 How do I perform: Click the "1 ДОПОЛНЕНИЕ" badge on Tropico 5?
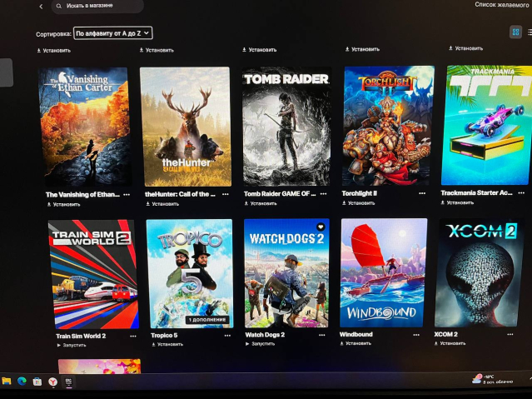point(207,320)
